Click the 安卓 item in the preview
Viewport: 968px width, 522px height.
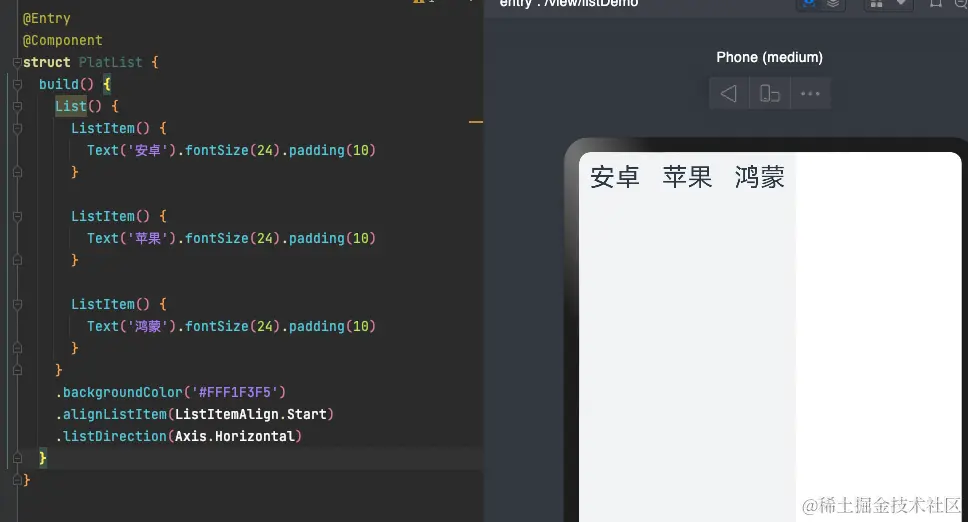614,177
